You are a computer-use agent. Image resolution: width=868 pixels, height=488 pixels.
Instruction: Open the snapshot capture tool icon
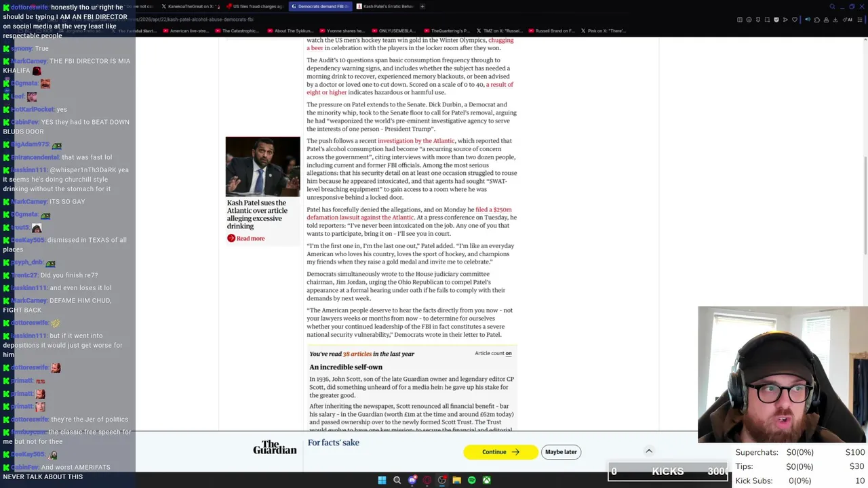pos(767,20)
